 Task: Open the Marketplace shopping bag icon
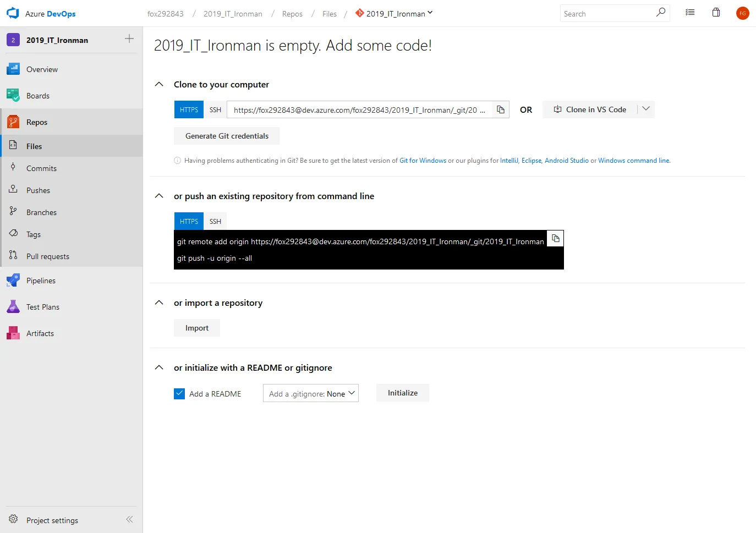(x=716, y=13)
